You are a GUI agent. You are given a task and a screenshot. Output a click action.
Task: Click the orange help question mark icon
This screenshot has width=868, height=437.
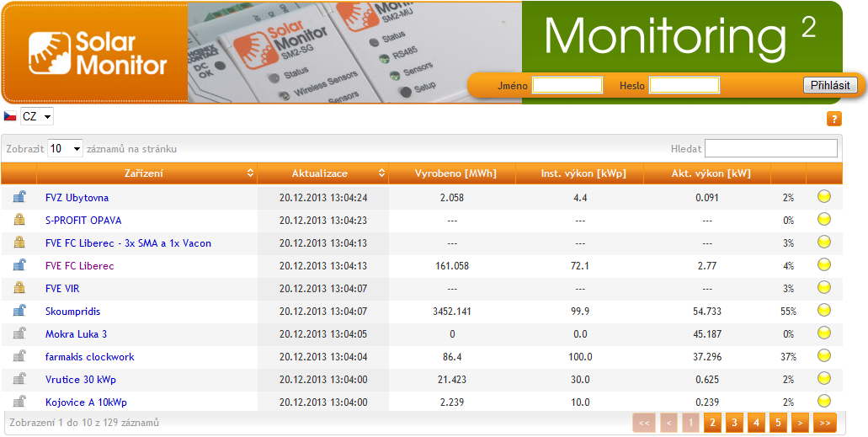click(833, 120)
